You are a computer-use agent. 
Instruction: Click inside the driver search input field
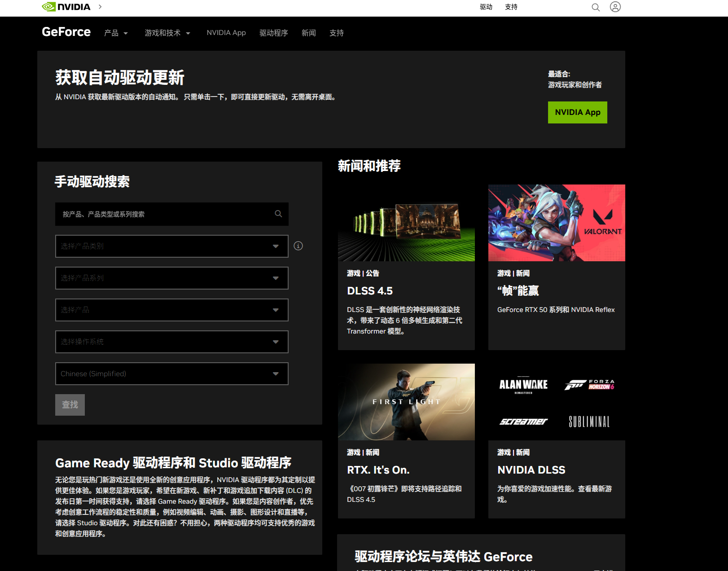(x=157, y=214)
